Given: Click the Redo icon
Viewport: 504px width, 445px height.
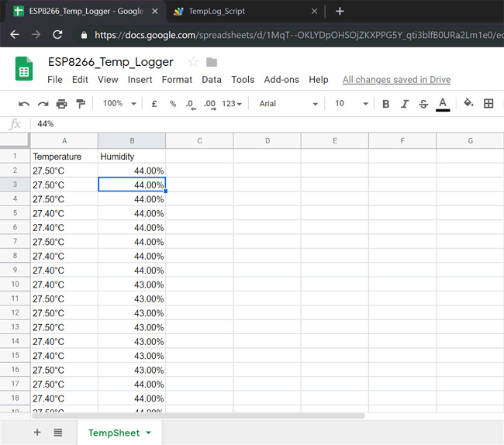Looking at the screenshot, I should (43, 104).
